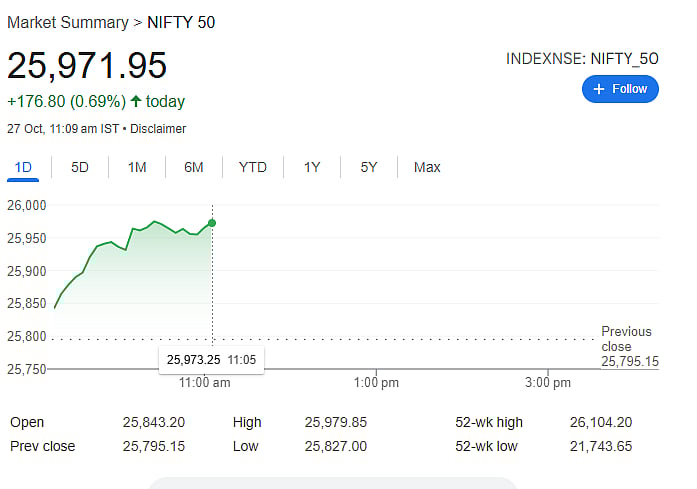Click the plus icon on Follow
Screen dimensions: 697x489
click(599, 89)
